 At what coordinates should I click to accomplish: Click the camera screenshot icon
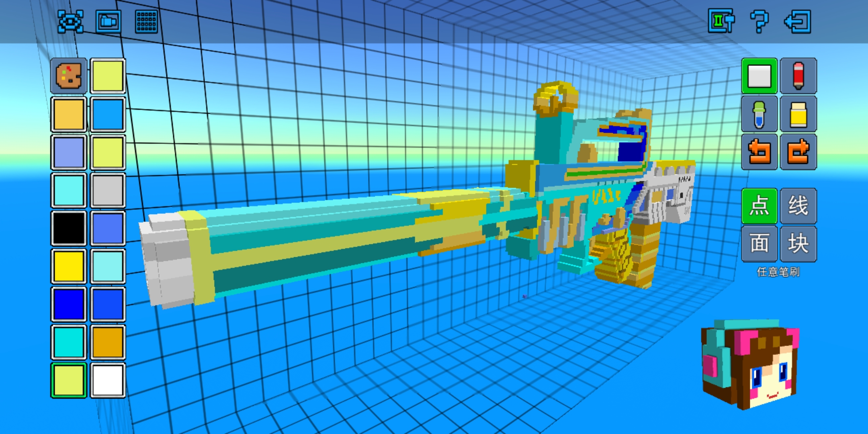pyautogui.click(x=108, y=21)
